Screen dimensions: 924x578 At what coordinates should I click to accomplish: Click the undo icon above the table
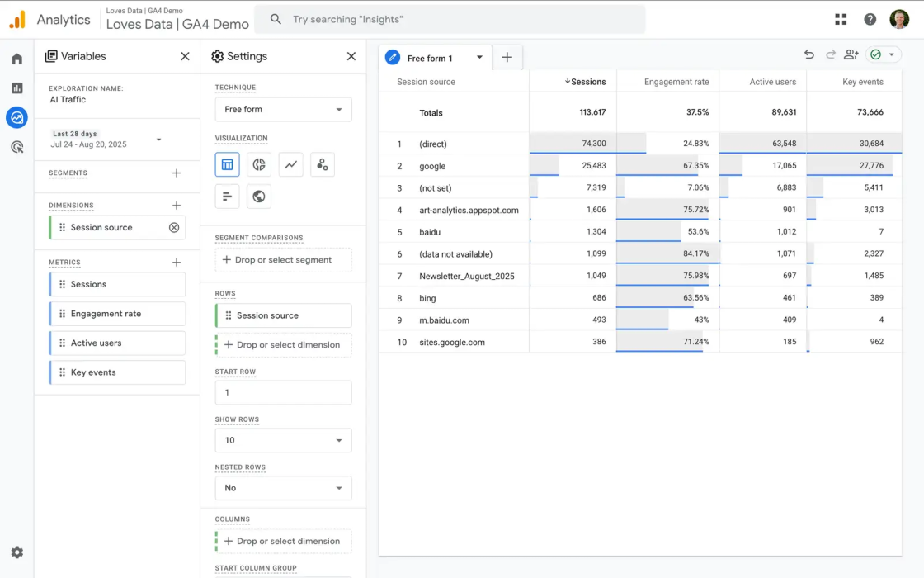click(x=809, y=54)
